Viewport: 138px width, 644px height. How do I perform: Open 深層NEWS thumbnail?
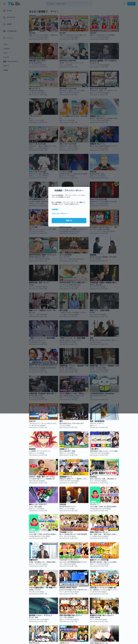(43, 551)
